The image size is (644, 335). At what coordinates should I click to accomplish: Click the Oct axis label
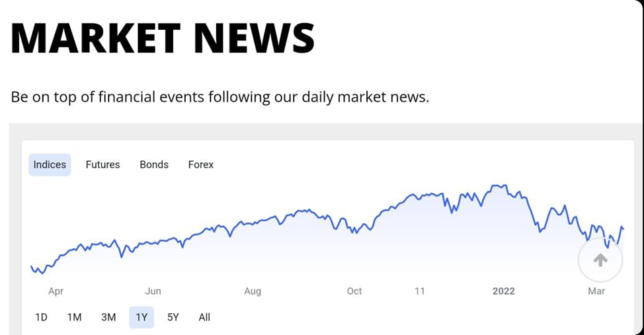point(354,291)
